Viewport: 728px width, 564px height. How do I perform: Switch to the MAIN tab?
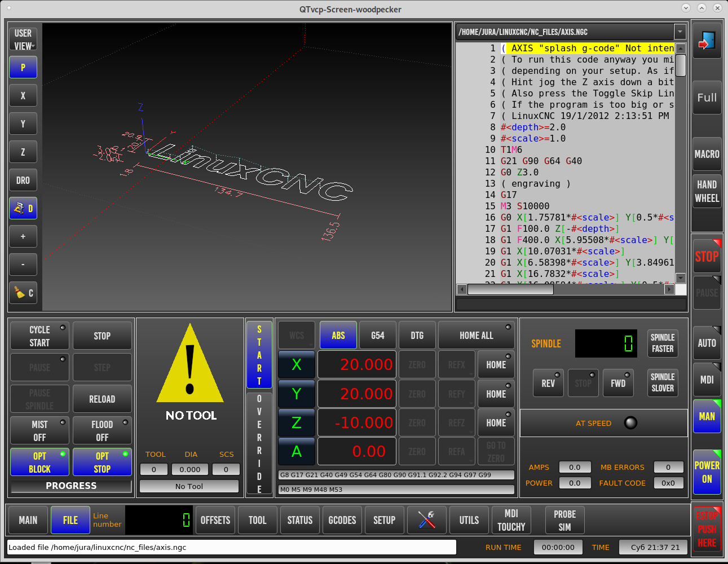[28, 519]
